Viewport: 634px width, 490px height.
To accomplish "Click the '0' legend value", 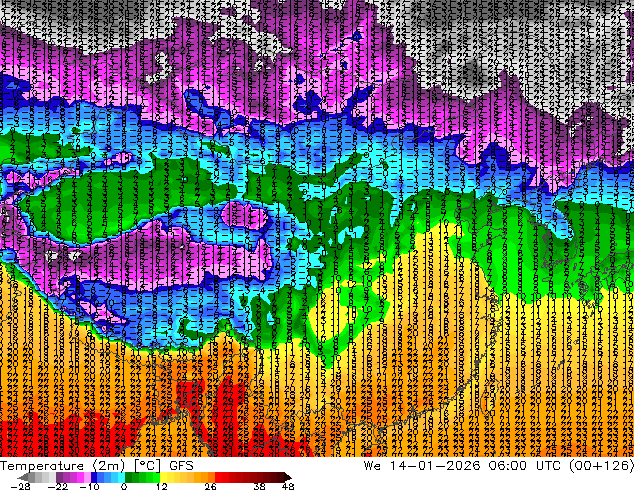I will 124,486.
